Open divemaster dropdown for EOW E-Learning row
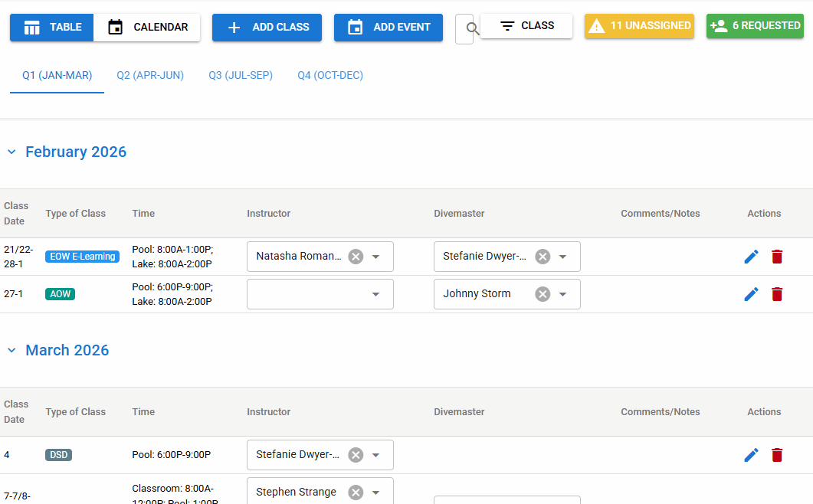Image resolution: width=813 pixels, height=504 pixels. coord(563,257)
